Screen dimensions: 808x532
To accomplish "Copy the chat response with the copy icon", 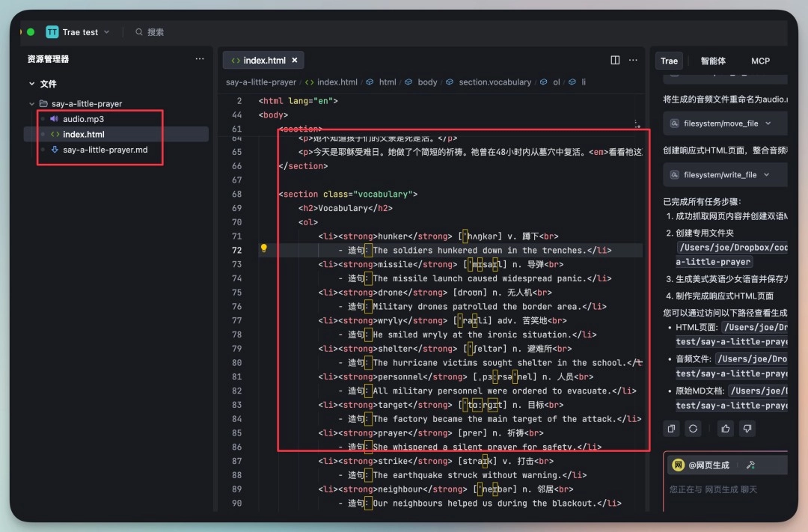I will pos(671,429).
